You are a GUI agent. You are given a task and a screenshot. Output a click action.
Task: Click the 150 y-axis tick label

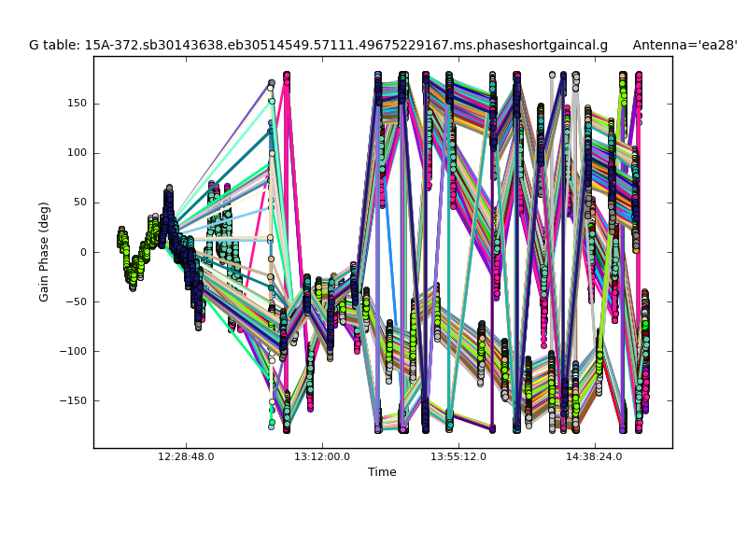pos(77,104)
